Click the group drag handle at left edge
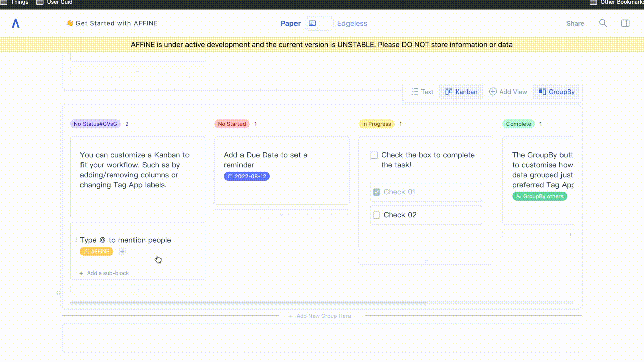Image resolution: width=644 pixels, height=362 pixels. (x=58, y=293)
